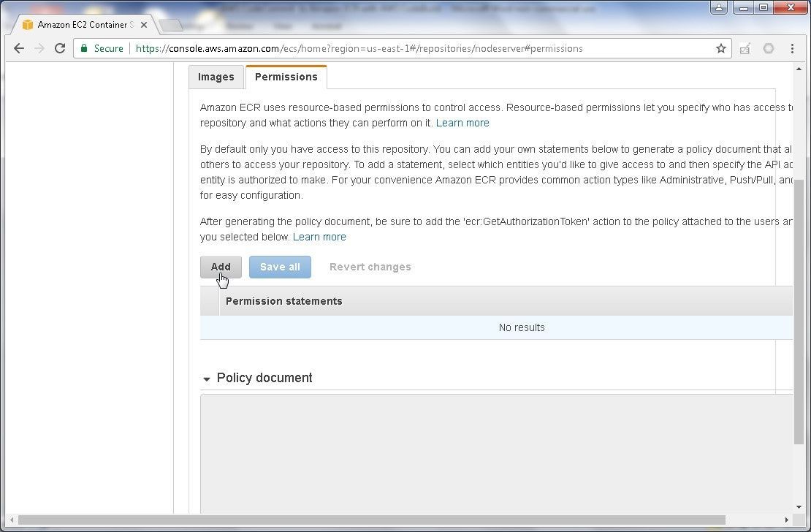
Task: Switch to the Images tab
Action: point(216,77)
